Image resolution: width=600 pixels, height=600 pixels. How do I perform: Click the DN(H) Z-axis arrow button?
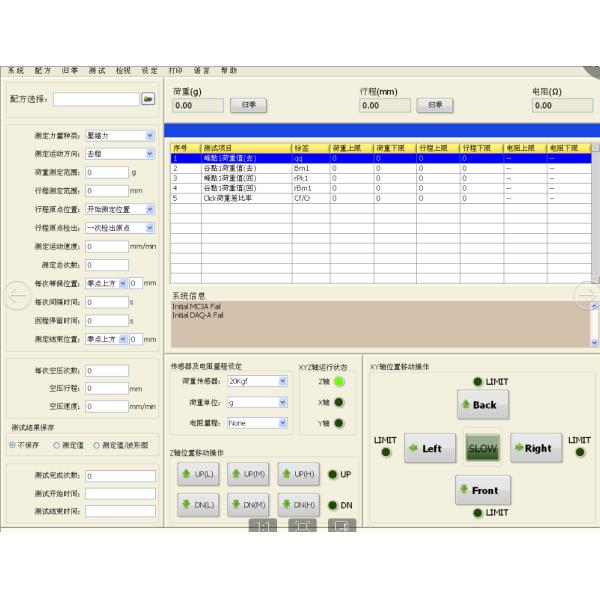297,505
